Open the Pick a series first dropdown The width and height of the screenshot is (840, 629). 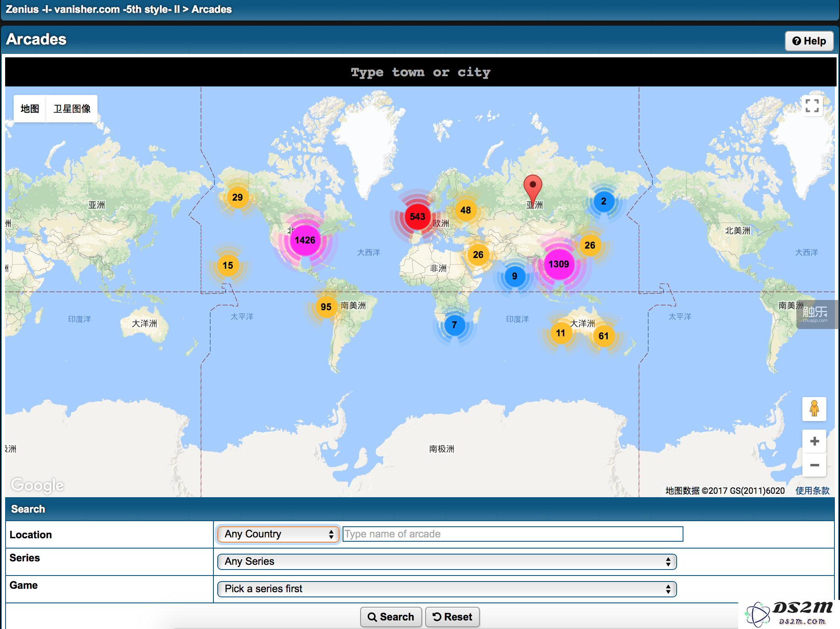coord(447,589)
